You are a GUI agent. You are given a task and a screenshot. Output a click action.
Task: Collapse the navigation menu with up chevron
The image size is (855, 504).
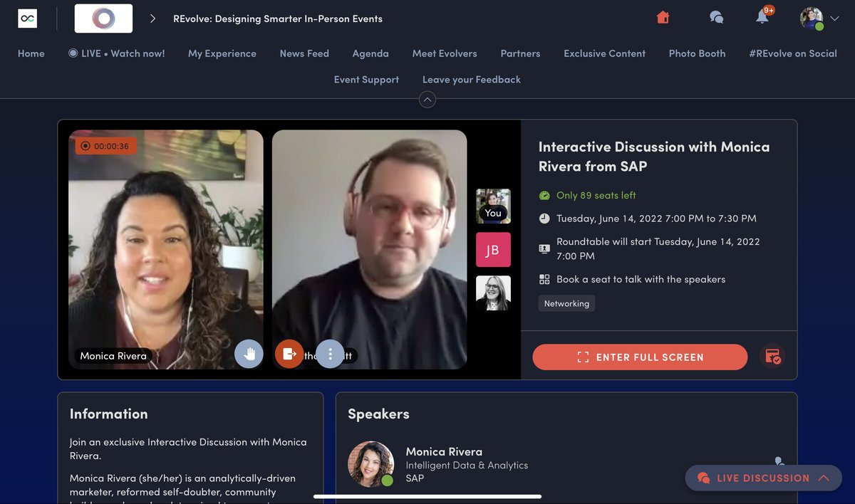click(x=427, y=100)
